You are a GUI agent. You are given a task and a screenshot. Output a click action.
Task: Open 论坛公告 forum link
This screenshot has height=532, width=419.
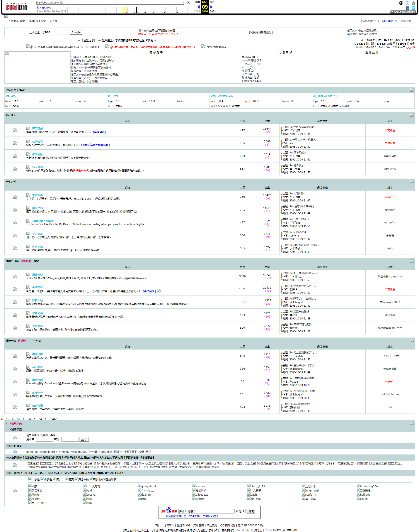pyautogui.click(x=10, y=96)
